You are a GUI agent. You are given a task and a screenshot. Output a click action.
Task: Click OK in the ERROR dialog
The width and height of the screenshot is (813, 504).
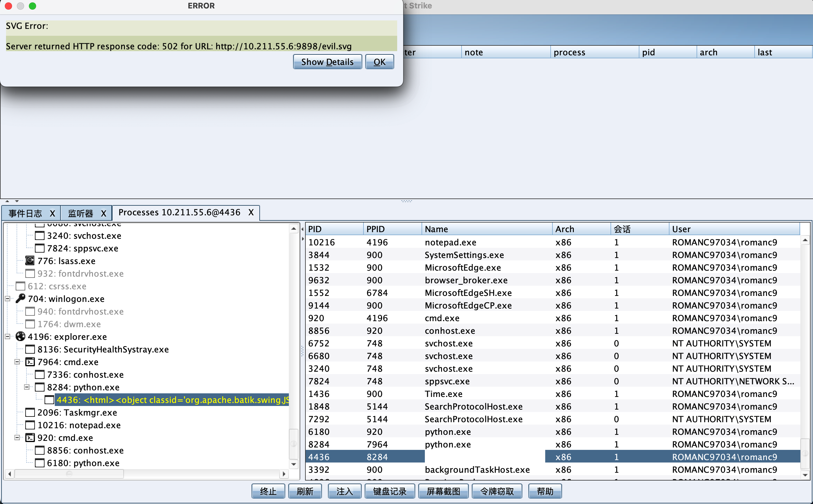coord(379,62)
